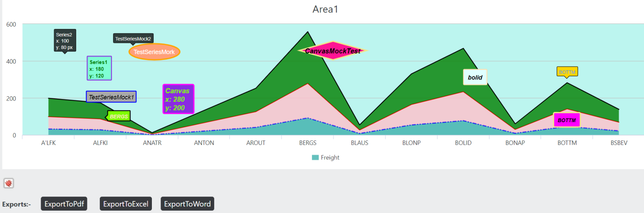Click the red bug icon

[x=9, y=183]
